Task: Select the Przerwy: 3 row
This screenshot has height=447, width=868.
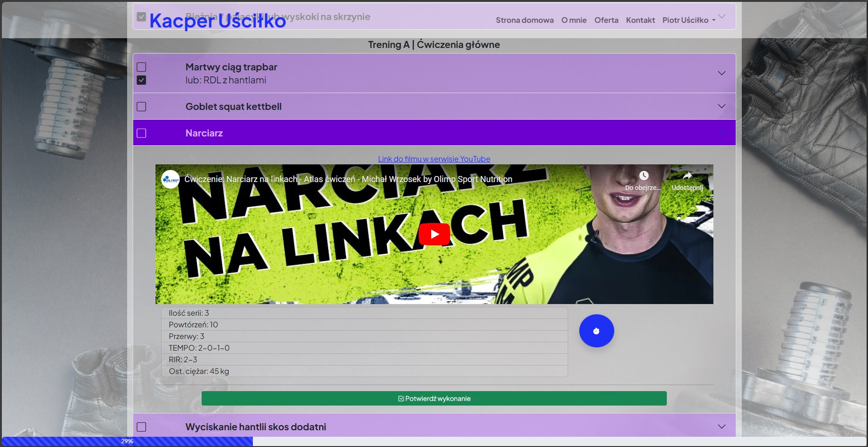Action: coord(365,336)
